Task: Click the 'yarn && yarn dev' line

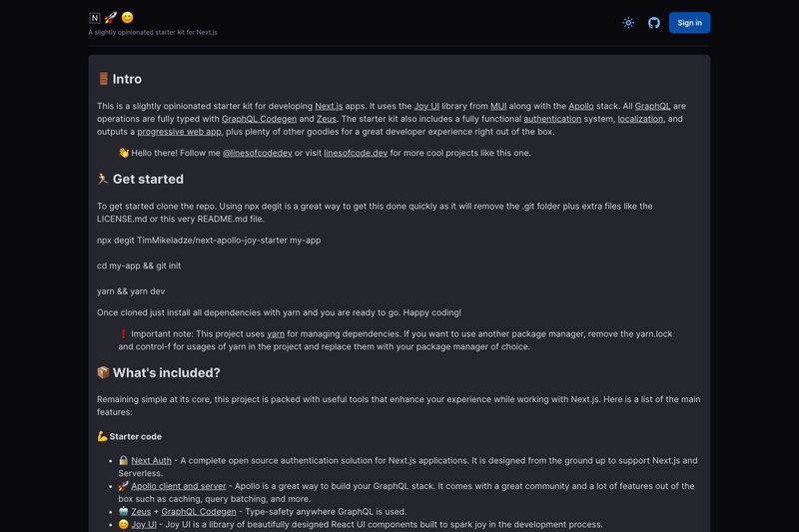Action: 131,291
